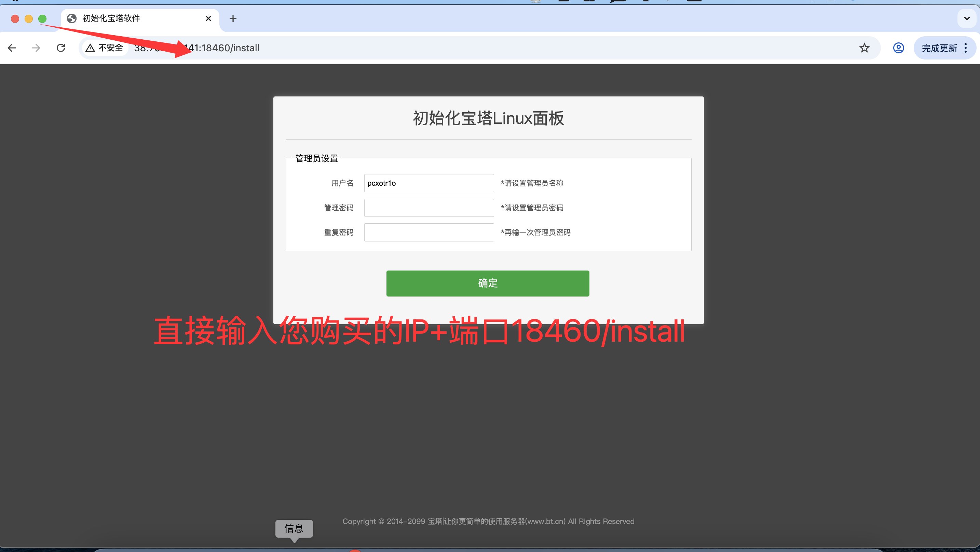This screenshot has height=552, width=980.
Task: Click the 信息 tooltip label
Action: pyautogui.click(x=294, y=528)
